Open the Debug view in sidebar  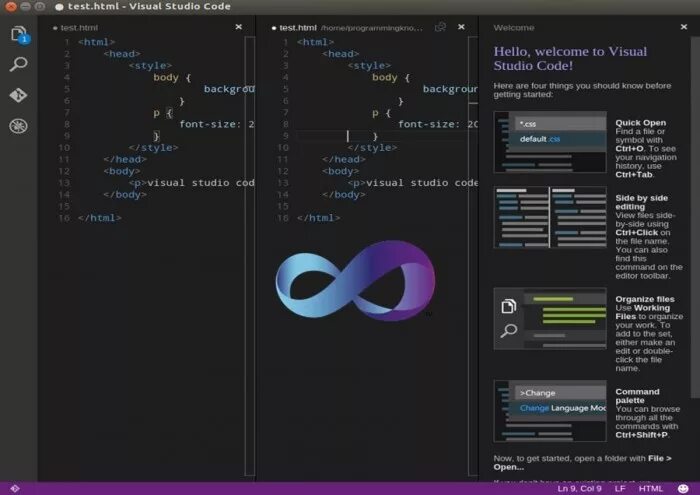pos(18,126)
